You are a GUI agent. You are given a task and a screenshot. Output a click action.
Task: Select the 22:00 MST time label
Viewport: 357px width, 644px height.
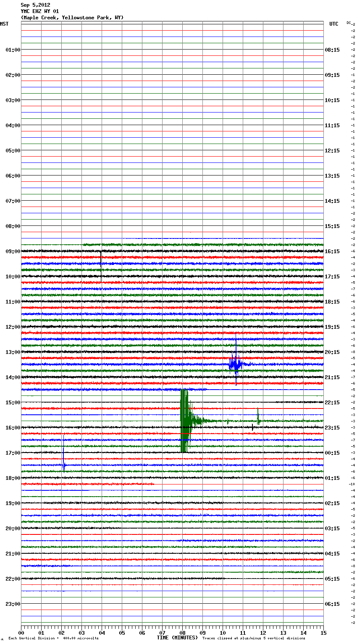click(13, 579)
